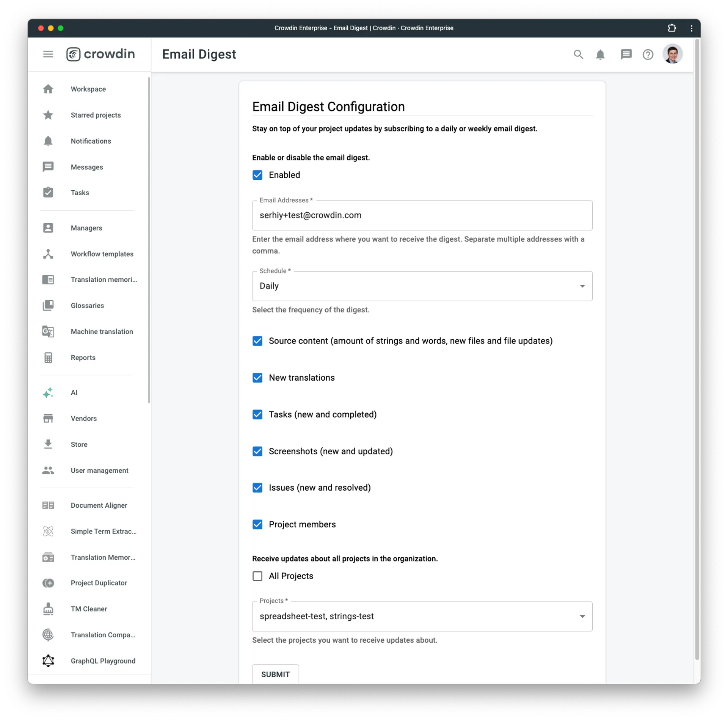The image size is (728, 720).
Task: Open Vendors section in sidebar
Action: click(84, 418)
